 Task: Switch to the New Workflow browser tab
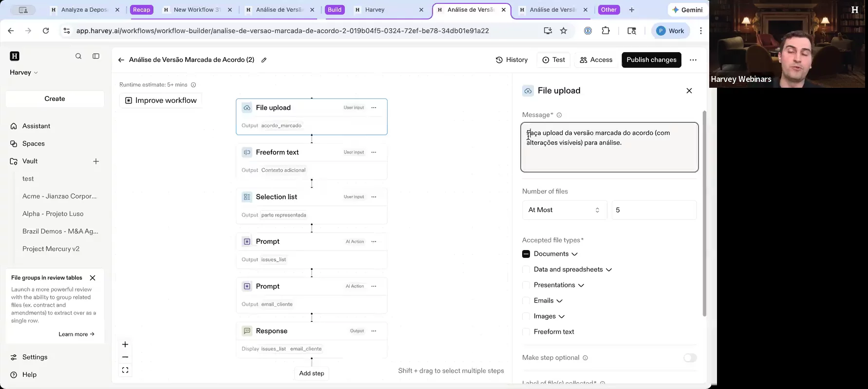coord(197,10)
